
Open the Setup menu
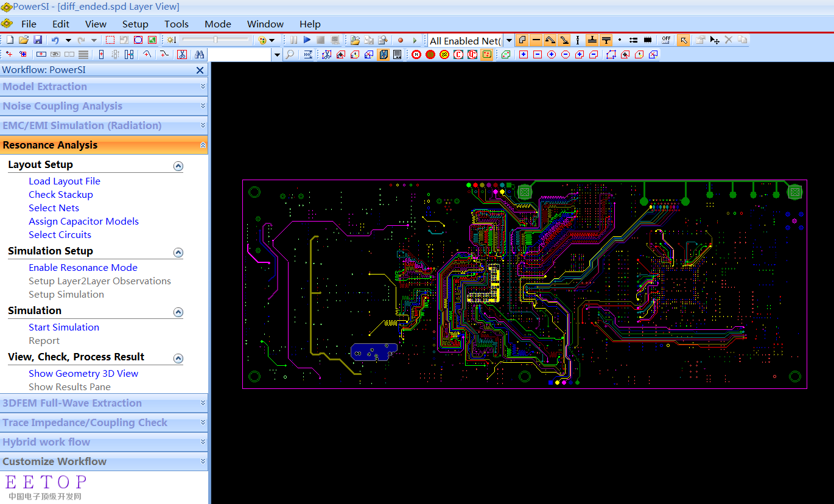point(135,24)
